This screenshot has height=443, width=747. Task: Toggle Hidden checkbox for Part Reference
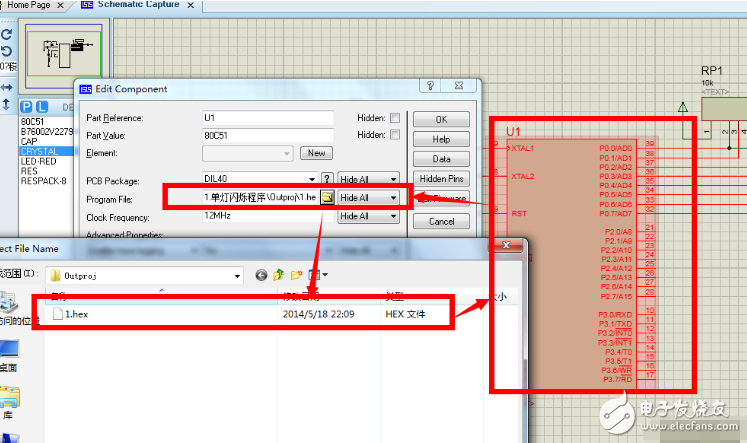(x=395, y=117)
